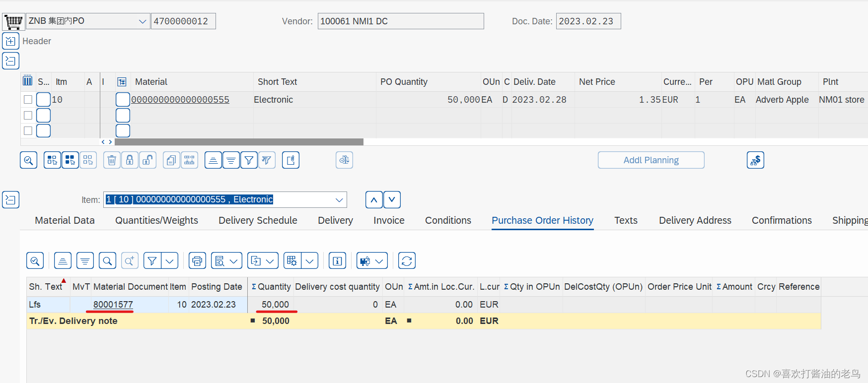Click the Print icon in history toolbar
This screenshot has width=868, height=383.
[197, 261]
